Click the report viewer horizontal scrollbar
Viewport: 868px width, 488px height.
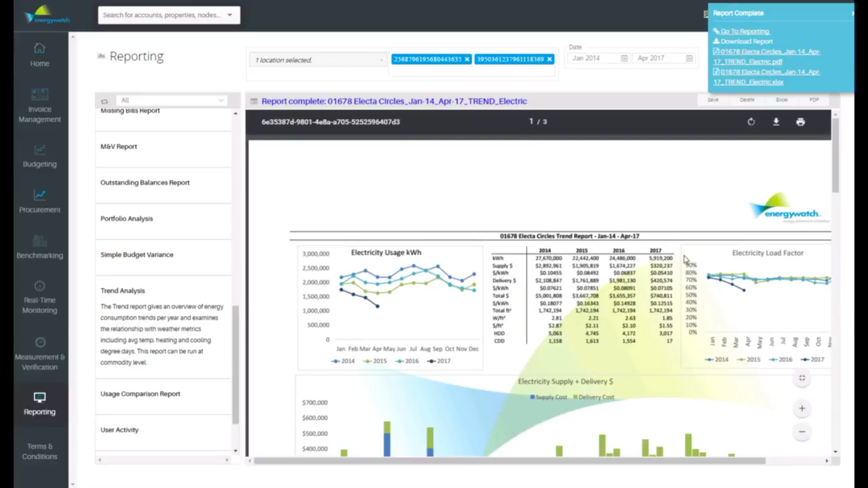pyautogui.click(x=509, y=461)
